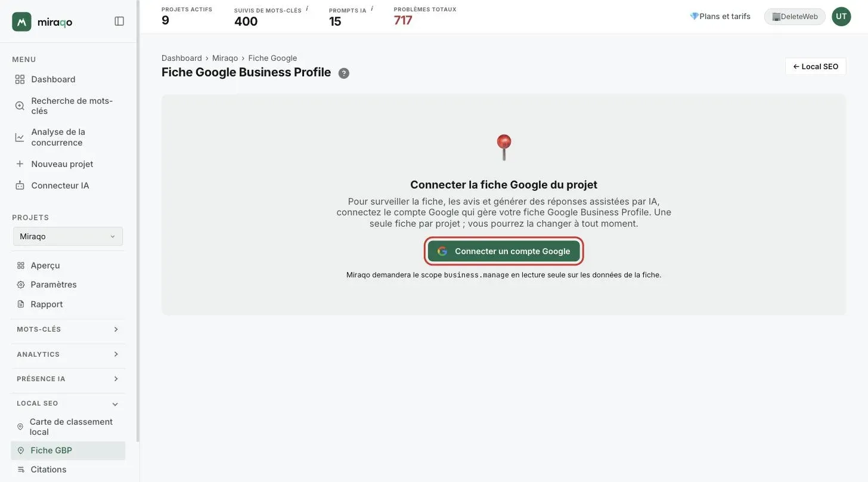Click Projets actifs value 9
Screen dimensions: 868x482
pos(165,20)
